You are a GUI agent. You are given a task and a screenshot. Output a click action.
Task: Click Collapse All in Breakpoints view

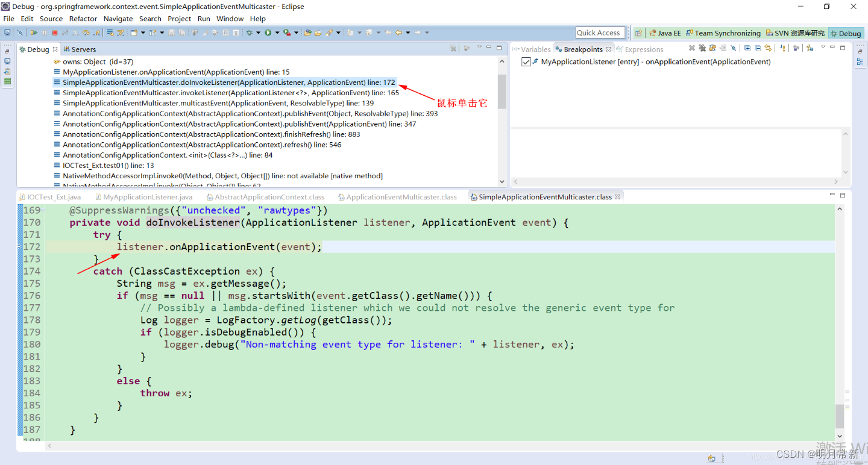coord(758,48)
